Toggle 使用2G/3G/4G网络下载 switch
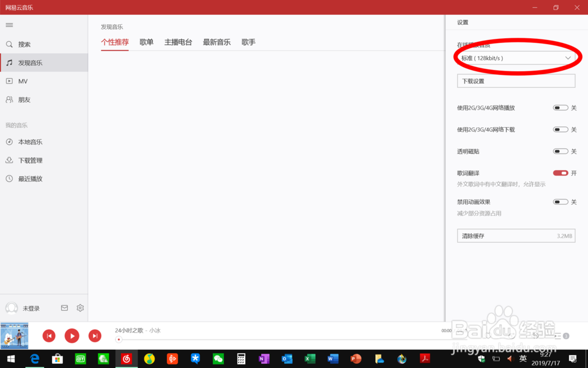588x368 pixels. tap(560, 130)
